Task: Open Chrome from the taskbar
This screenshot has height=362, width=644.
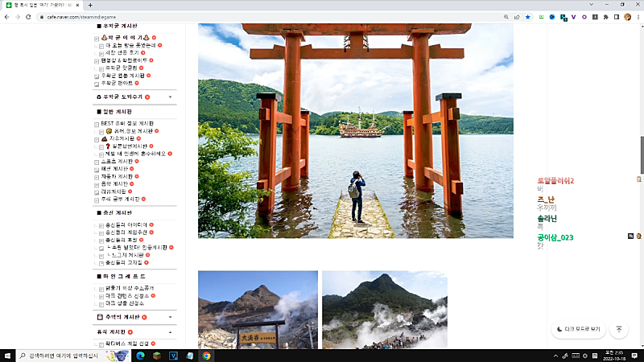Action: click(x=207, y=355)
